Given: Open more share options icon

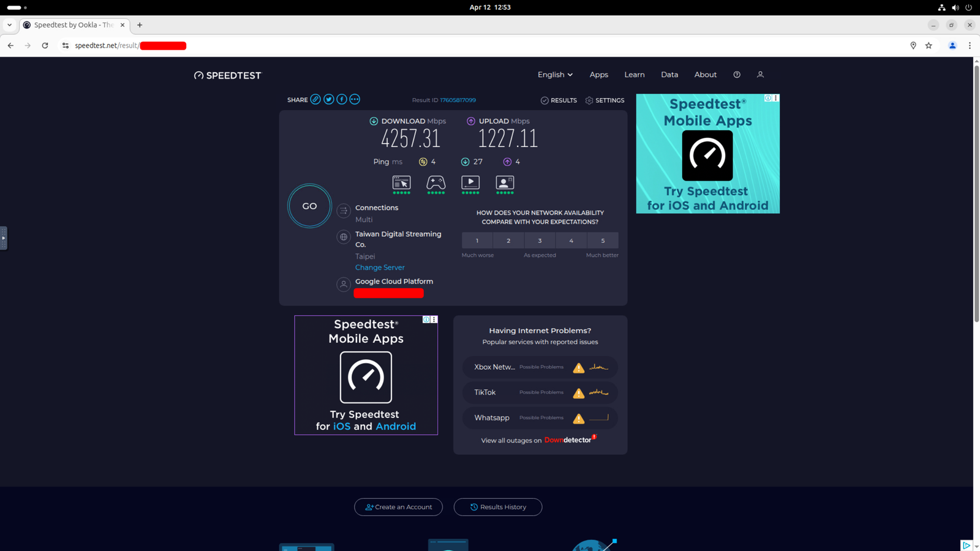Looking at the screenshot, I should click(x=355, y=99).
